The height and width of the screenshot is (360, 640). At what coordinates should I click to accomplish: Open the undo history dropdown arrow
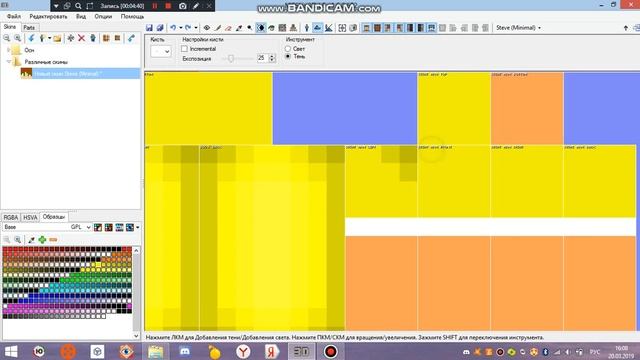180,28
